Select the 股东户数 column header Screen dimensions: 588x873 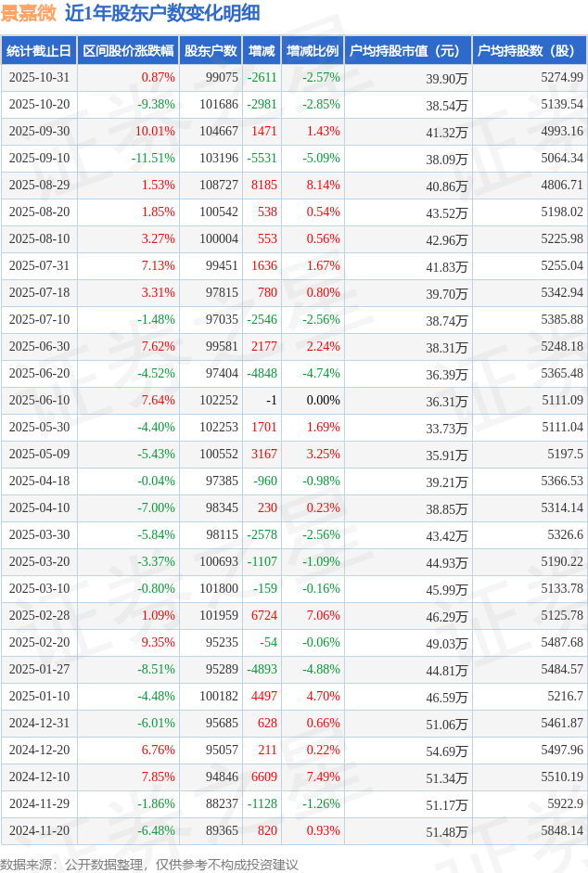(x=211, y=51)
